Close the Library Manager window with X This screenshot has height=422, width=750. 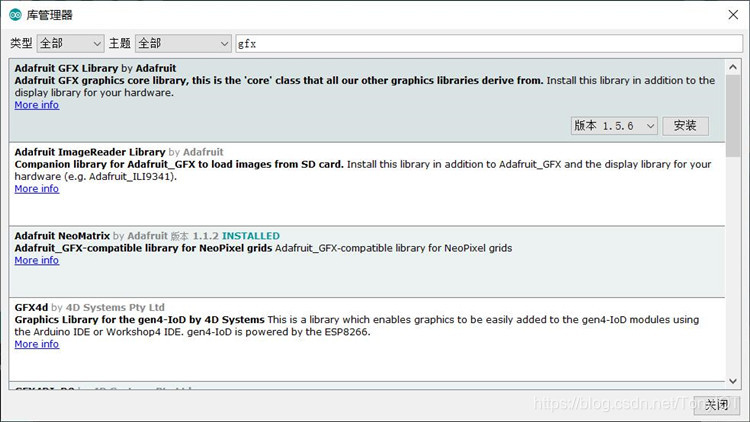733,15
